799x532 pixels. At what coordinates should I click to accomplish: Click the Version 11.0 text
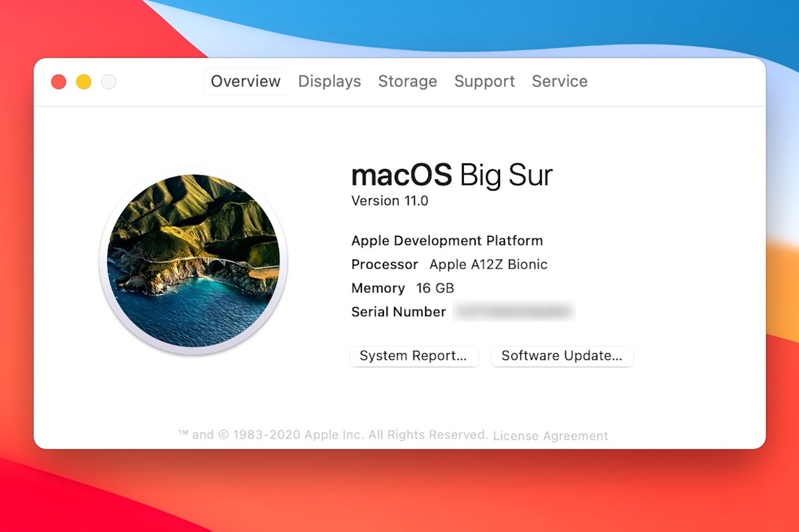390,200
